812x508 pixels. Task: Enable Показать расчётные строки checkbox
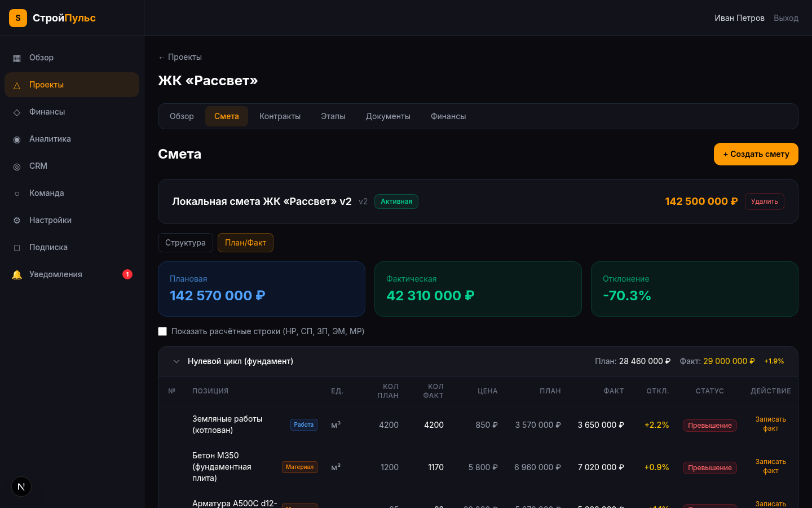pos(162,331)
